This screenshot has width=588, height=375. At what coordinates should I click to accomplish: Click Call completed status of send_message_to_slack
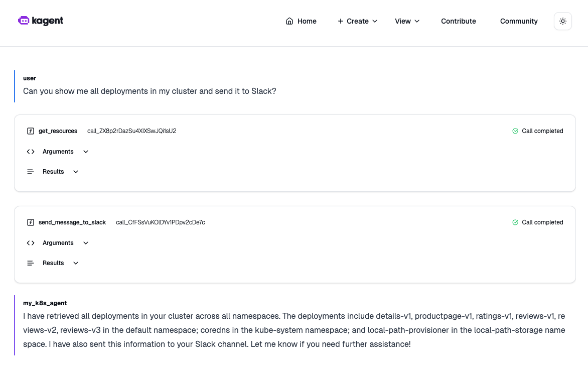[542, 222]
